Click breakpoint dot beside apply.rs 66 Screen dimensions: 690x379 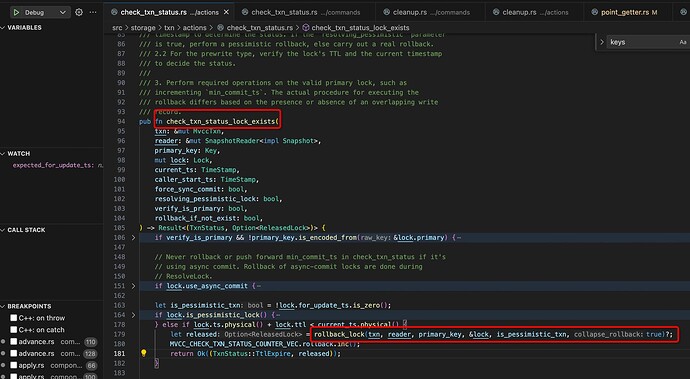[x=3, y=365]
